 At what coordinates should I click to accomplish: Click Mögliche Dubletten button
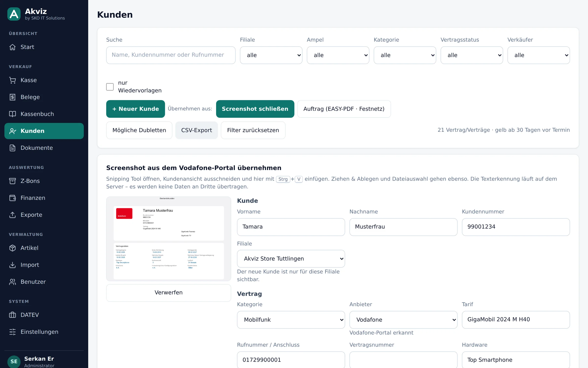tap(139, 130)
